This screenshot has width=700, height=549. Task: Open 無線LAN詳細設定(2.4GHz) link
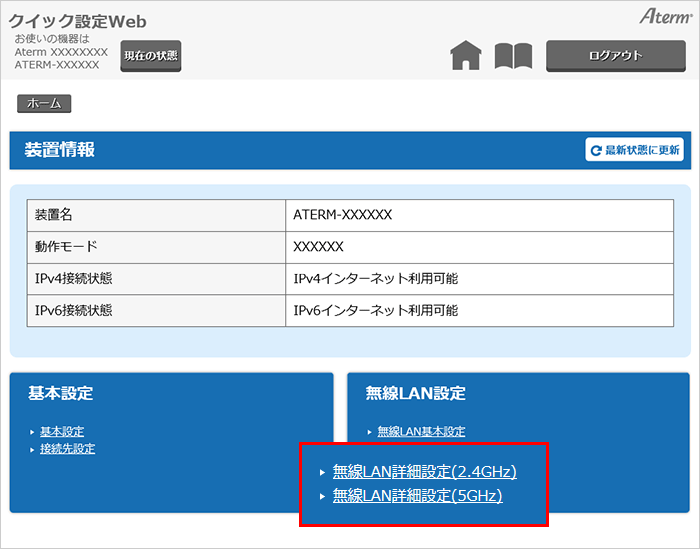[424, 472]
